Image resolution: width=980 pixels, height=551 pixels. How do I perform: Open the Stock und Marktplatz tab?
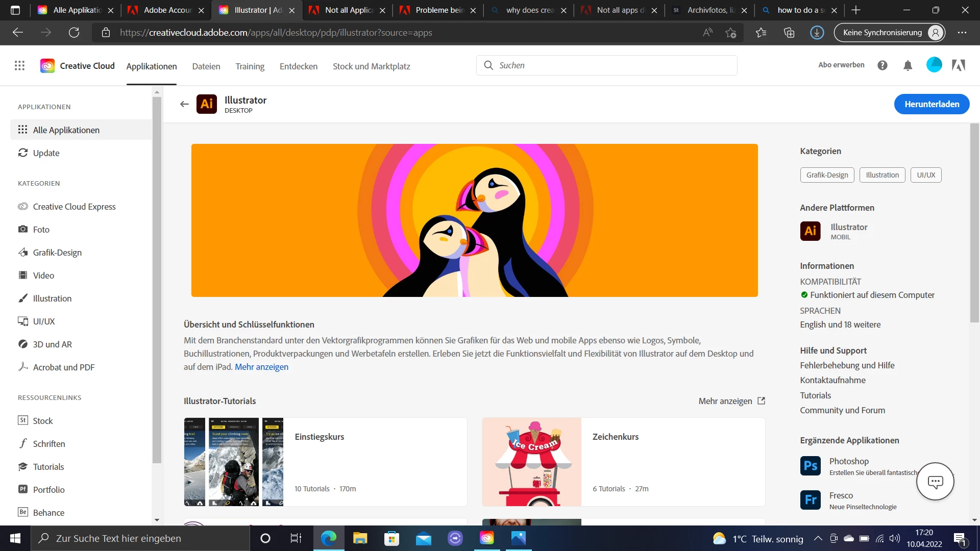click(x=371, y=66)
